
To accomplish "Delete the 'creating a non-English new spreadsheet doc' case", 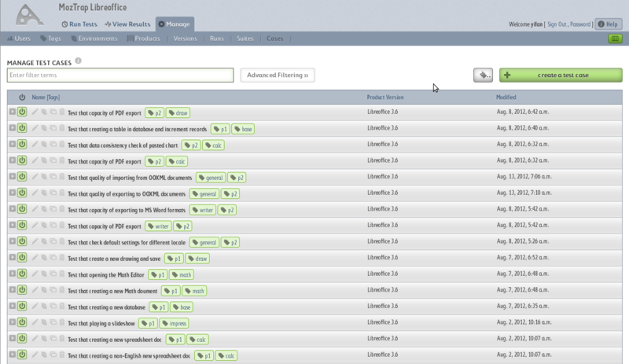I will tap(62, 355).
